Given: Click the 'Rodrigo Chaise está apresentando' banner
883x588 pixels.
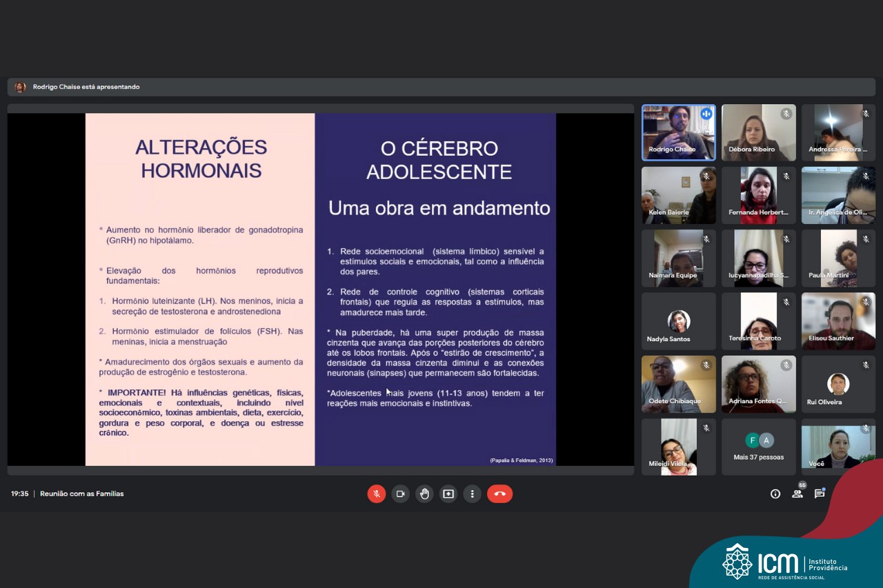Looking at the screenshot, I should coord(86,87).
